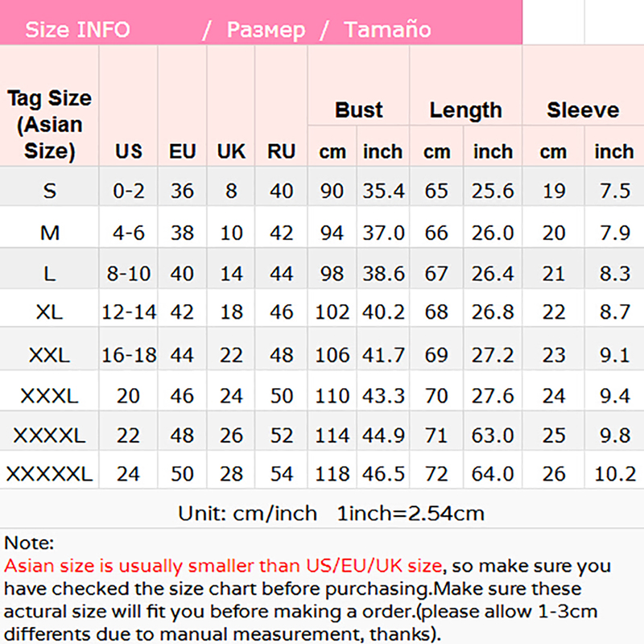
Task: Click the "Tag Size (Asian Size)" header
Action: coord(50,125)
